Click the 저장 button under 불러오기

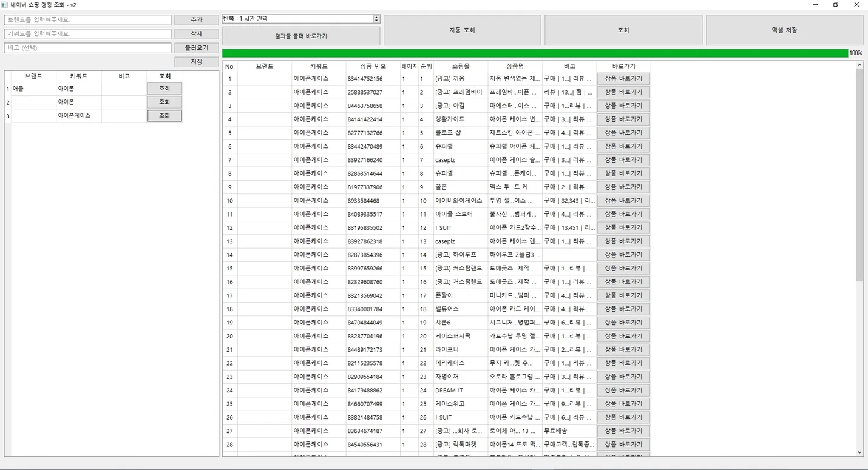pyautogui.click(x=197, y=62)
